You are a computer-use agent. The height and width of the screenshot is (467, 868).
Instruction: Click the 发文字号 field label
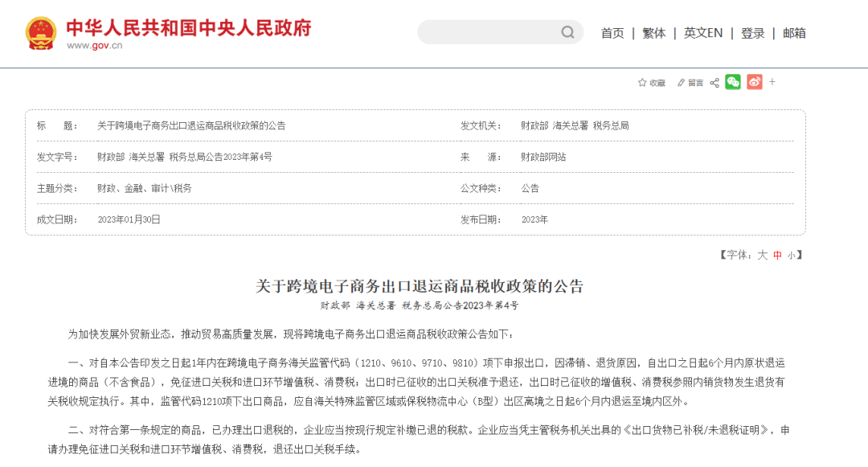coord(57,158)
